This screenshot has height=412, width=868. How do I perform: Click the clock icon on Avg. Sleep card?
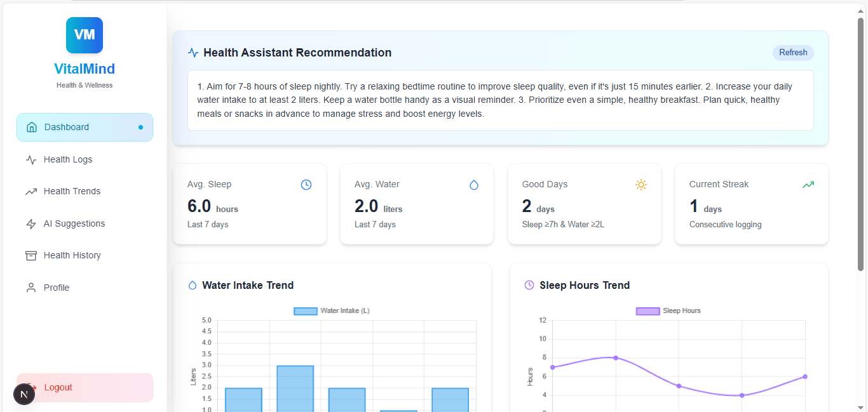tap(306, 185)
